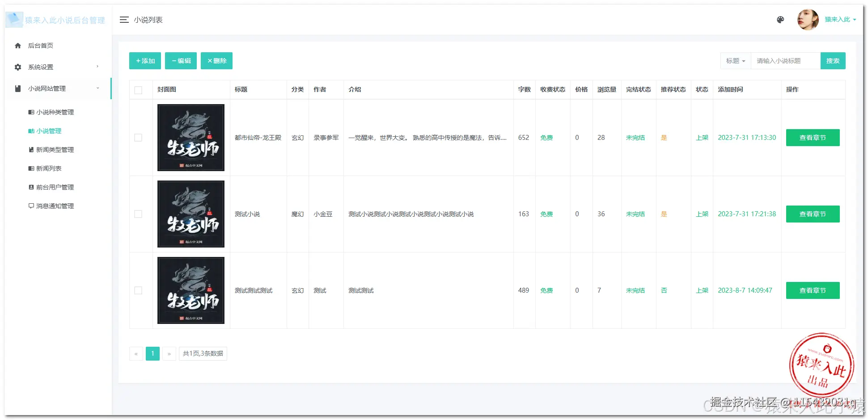The image size is (868, 420).
Task: Open the 猿来入此 user dropdown
Action: (x=840, y=20)
